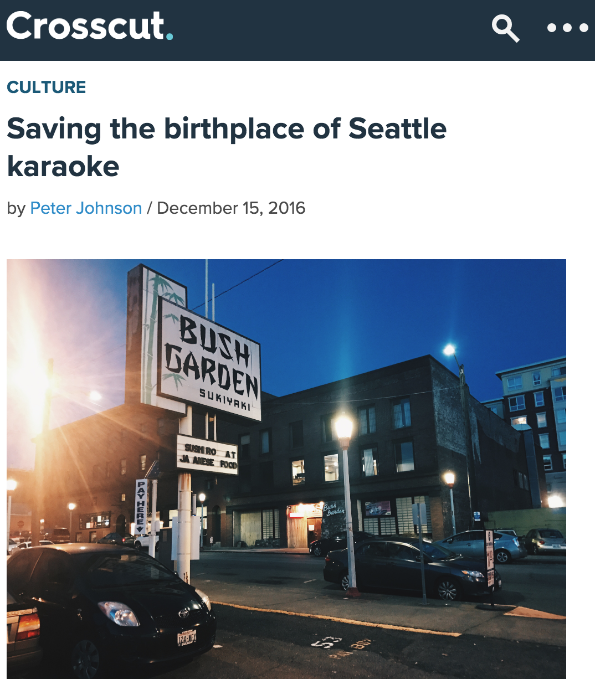
Task: Click the Crosscut logo
Action: (x=89, y=26)
